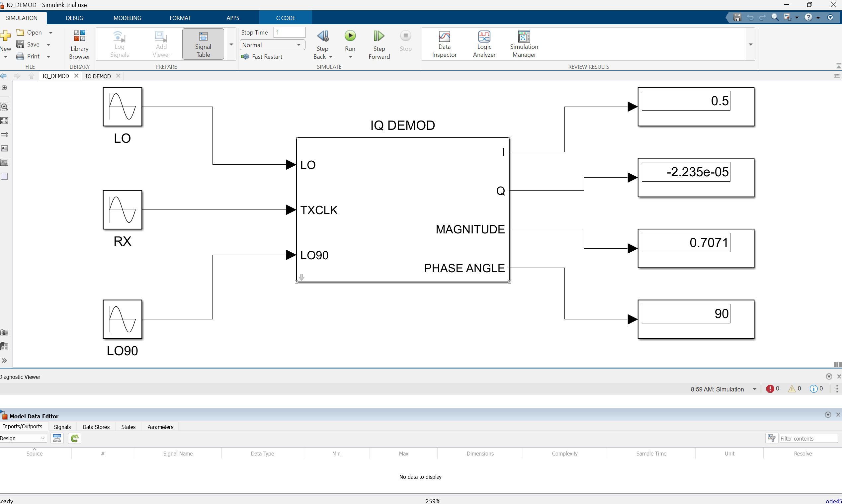
Task: Switch to the APPS ribbon tab
Action: pyautogui.click(x=233, y=18)
